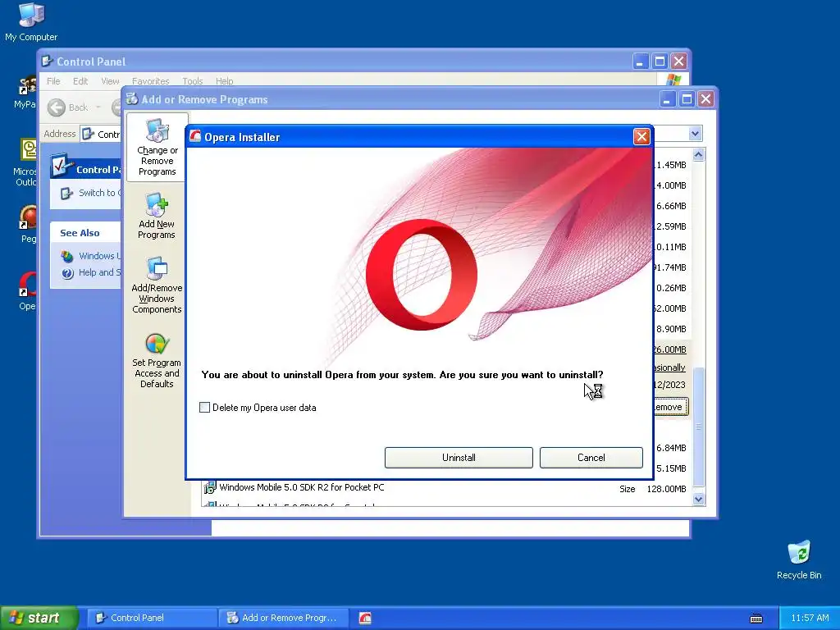This screenshot has height=630, width=840.
Task: Open the Windows Update link in See Also
Action: pos(99,256)
